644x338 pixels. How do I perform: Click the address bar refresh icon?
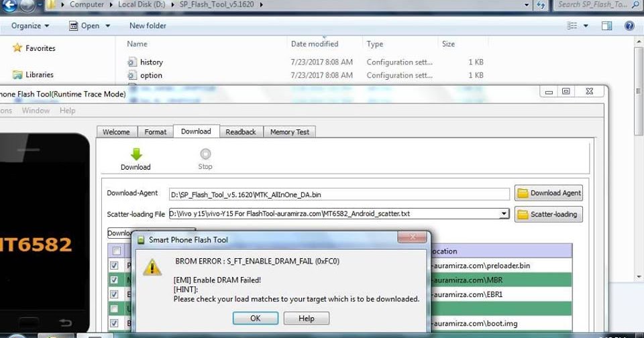(x=541, y=5)
